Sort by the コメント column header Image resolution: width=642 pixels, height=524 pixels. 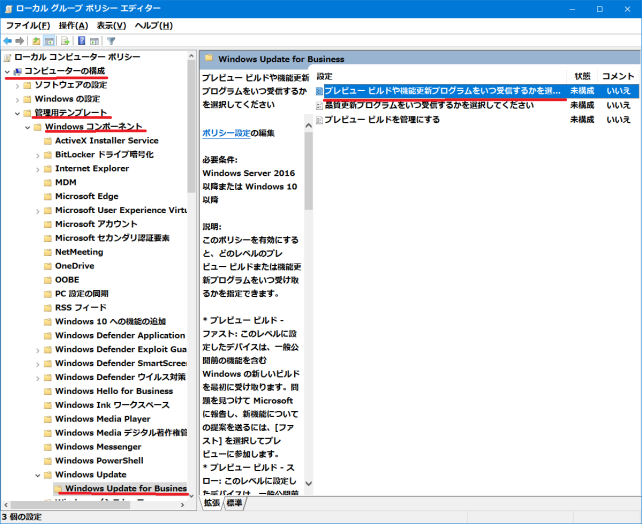[618, 76]
